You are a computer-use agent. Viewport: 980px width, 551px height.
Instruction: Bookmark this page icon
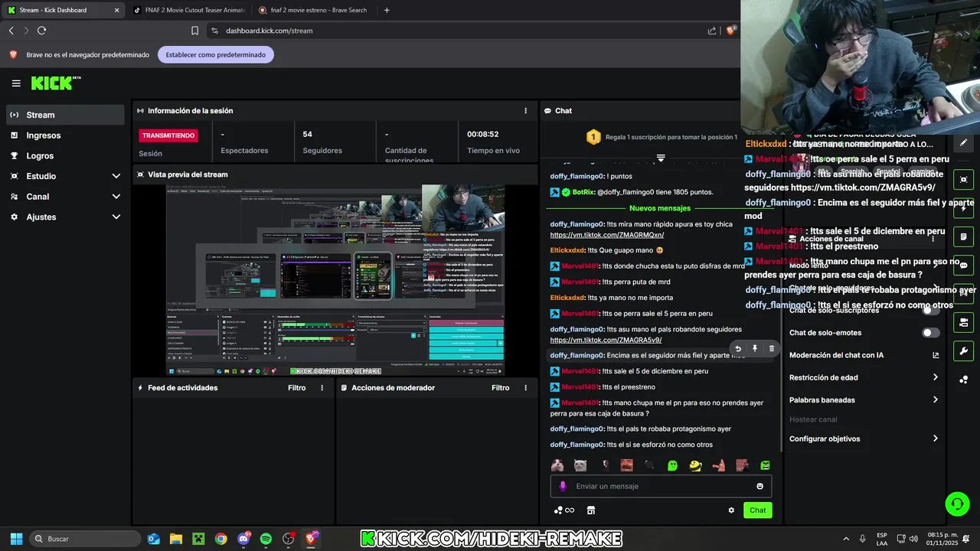(x=194, y=31)
